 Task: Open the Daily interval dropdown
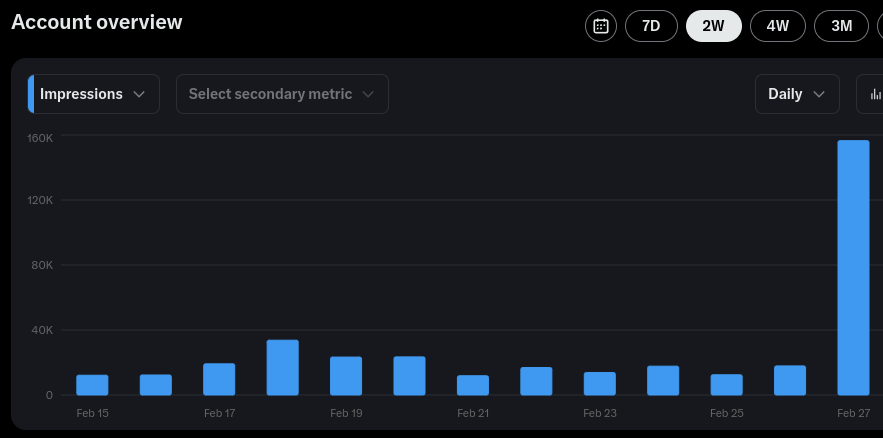[x=797, y=94]
